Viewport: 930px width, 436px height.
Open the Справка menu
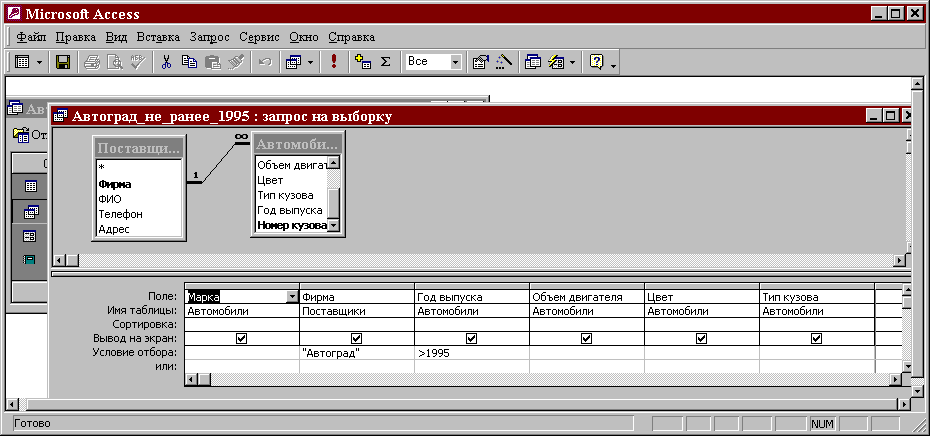click(x=352, y=37)
